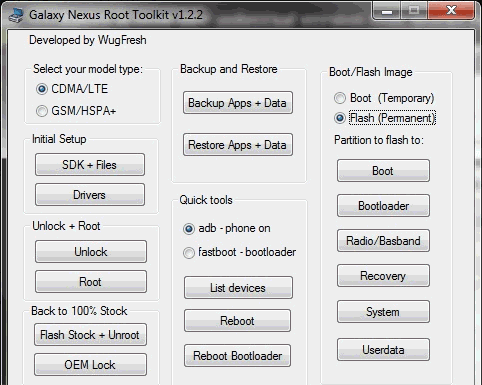Click the OEM Lock button
This screenshot has height=385, width=482.
tap(90, 365)
